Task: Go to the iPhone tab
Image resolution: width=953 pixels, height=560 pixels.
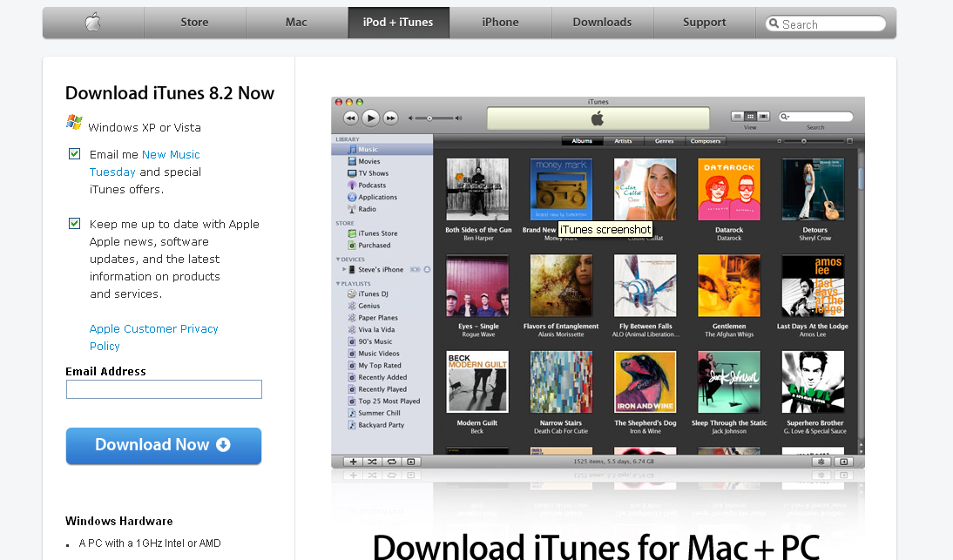Action: tap(500, 23)
